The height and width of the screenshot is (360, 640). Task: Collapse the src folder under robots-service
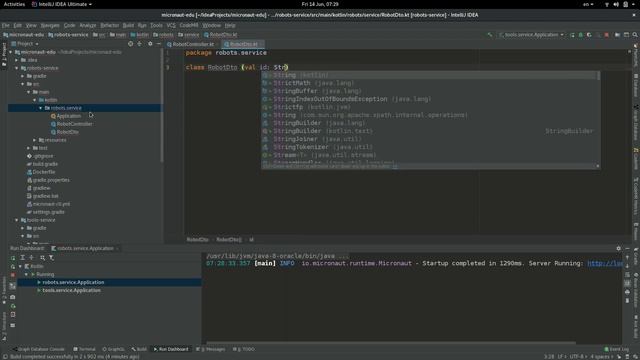23,84
